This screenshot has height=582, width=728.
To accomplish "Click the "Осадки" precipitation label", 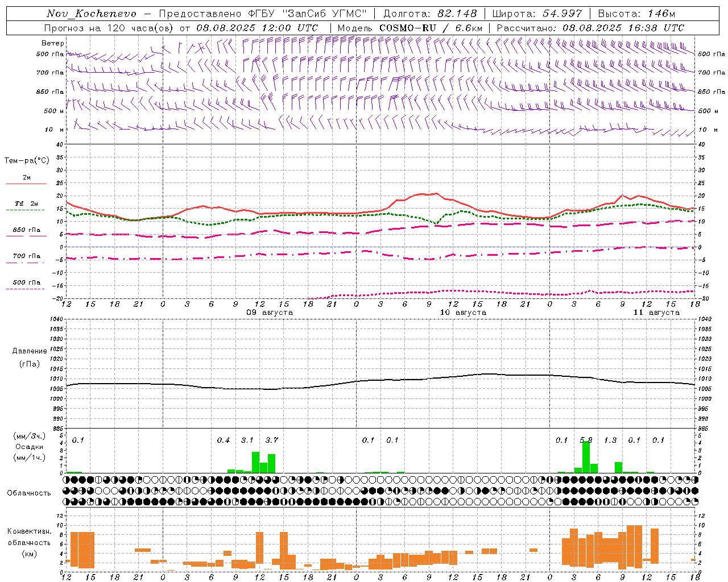I will [x=30, y=447].
